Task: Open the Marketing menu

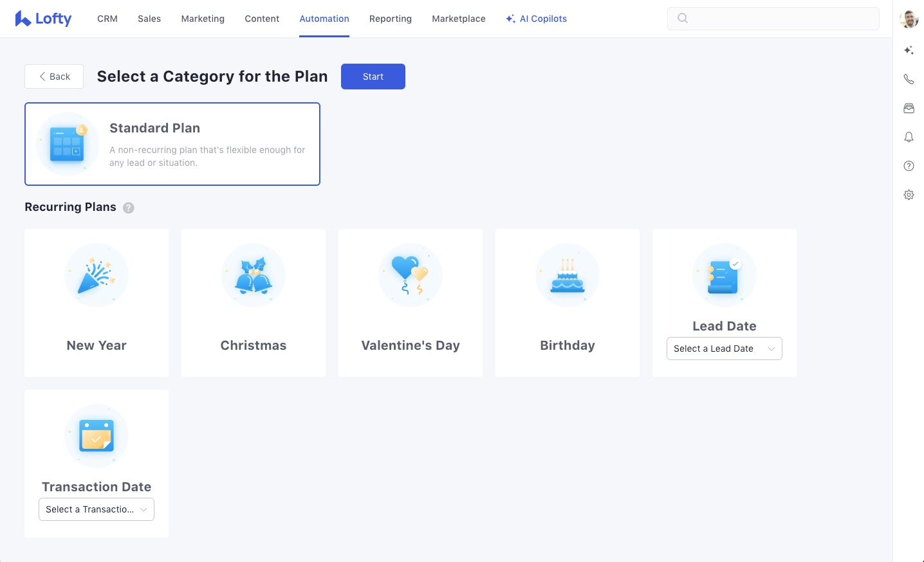Action: click(x=203, y=19)
